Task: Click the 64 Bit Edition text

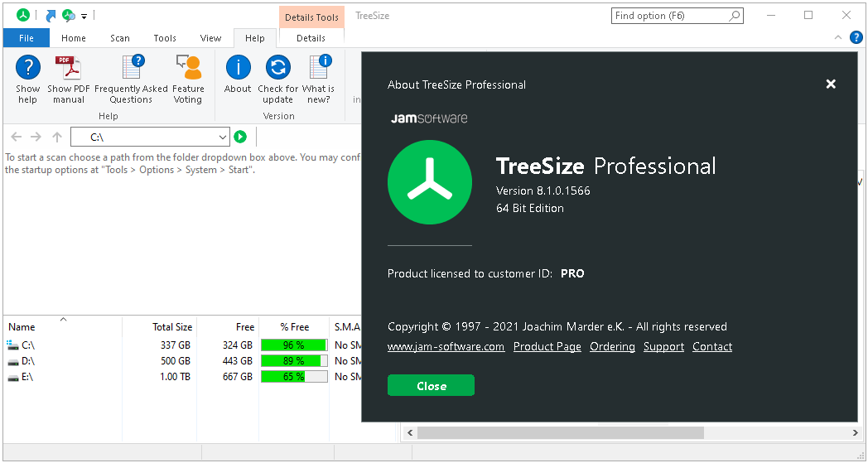Action: pos(530,209)
